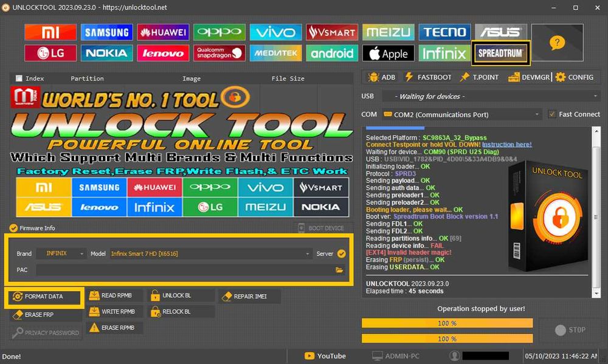This screenshot has width=608, height=364.
Task: Select the Android tab
Action: click(332, 53)
